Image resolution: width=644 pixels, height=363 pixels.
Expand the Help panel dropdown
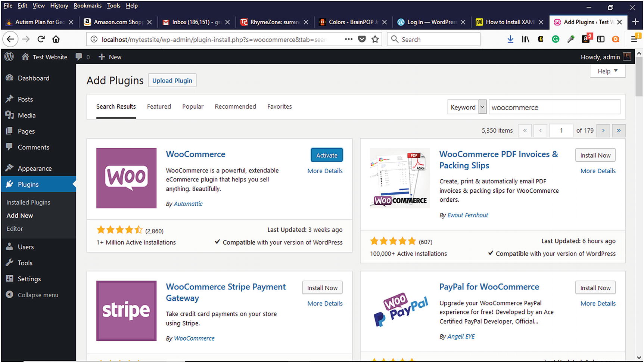tap(607, 71)
